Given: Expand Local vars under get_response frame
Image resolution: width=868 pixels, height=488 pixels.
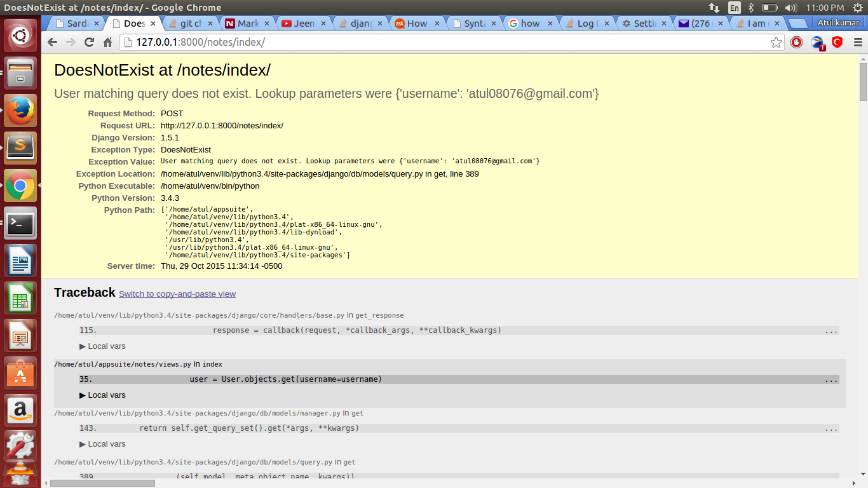Looking at the screenshot, I should [x=102, y=346].
